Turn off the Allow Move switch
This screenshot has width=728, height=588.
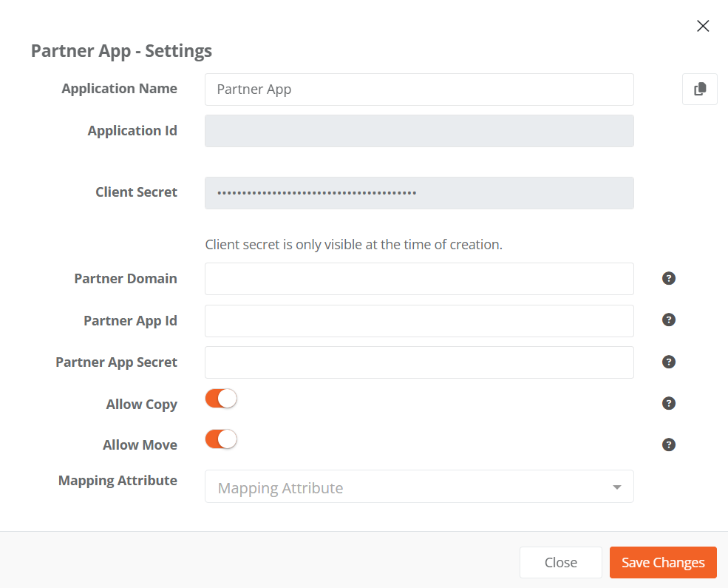[220, 439]
